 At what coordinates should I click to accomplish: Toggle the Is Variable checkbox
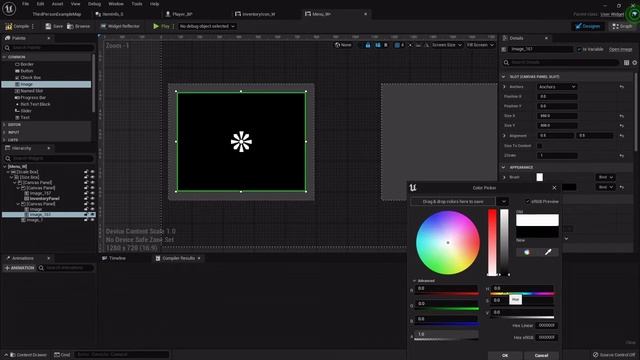(x=579, y=49)
